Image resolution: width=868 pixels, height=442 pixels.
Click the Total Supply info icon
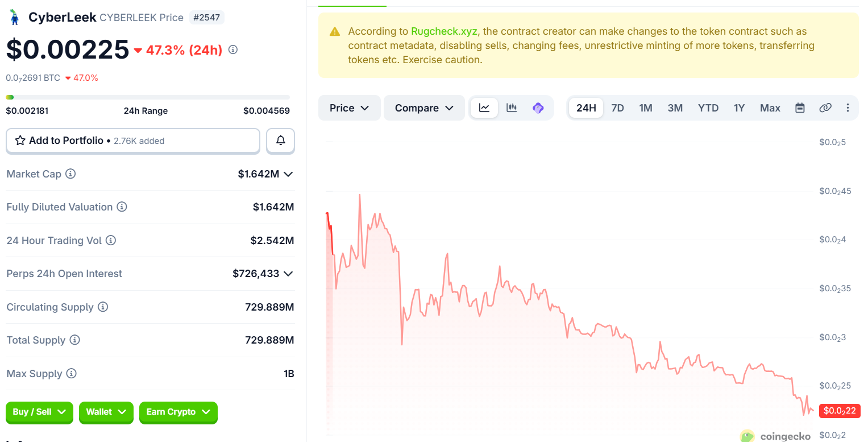pyautogui.click(x=74, y=340)
